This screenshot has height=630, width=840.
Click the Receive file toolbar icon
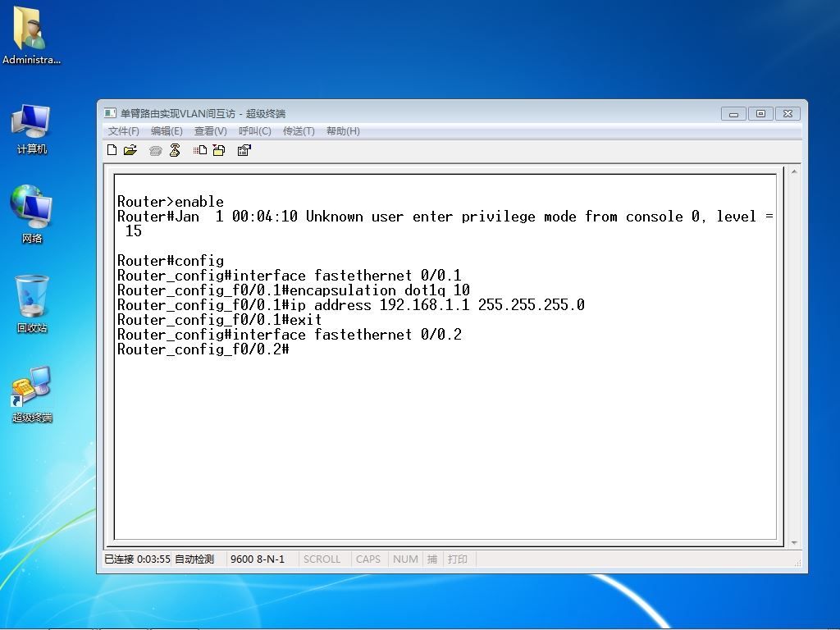pyautogui.click(x=218, y=151)
